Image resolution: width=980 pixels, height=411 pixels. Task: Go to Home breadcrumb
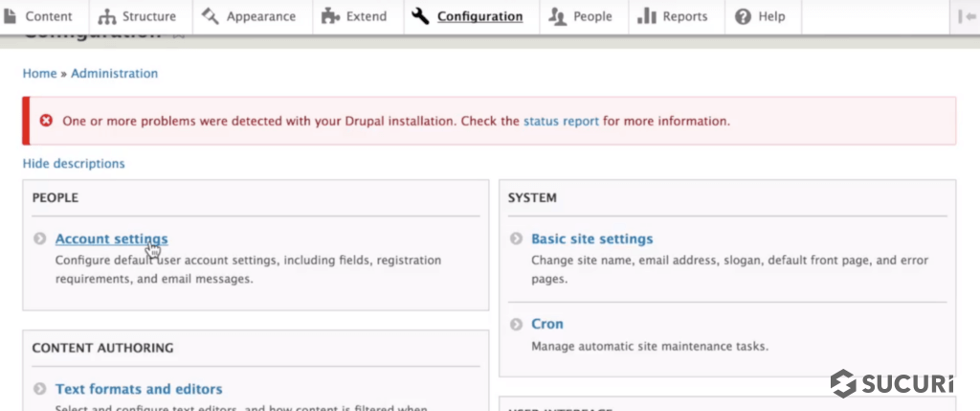tap(39, 74)
